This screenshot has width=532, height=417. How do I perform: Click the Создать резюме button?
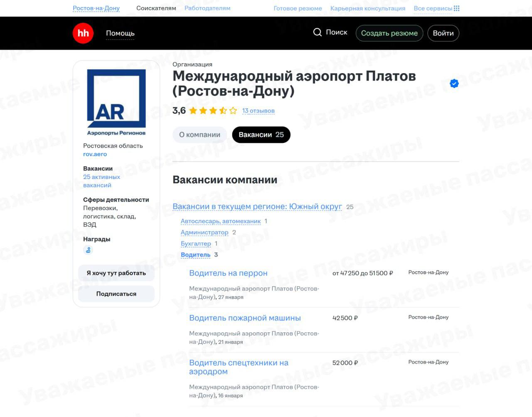pyautogui.click(x=389, y=33)
